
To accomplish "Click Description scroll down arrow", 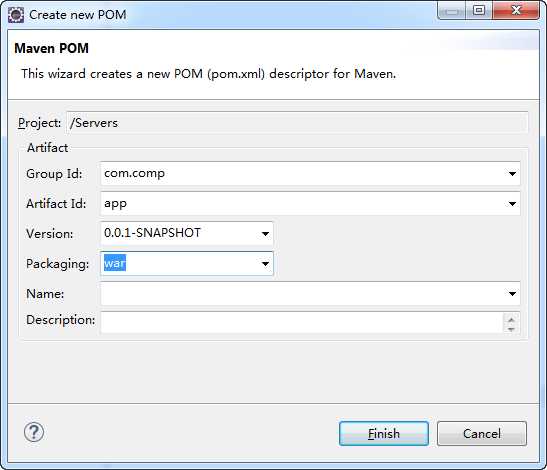I will (511, 329).
